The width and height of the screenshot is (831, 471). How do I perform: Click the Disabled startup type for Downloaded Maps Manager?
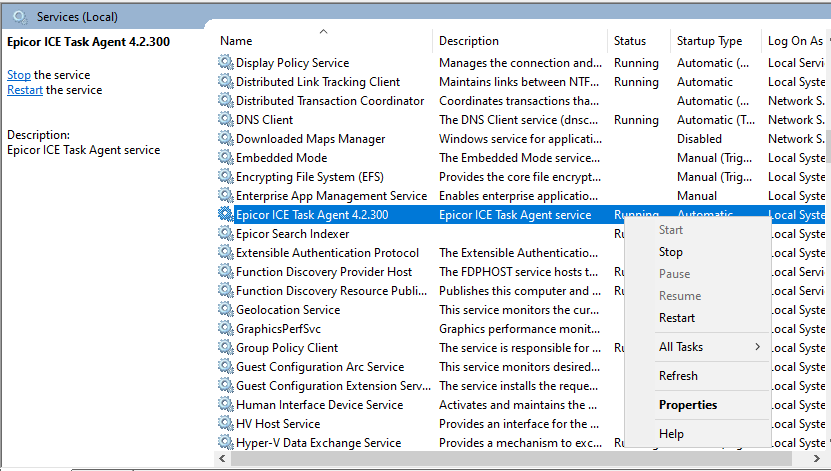699,139
